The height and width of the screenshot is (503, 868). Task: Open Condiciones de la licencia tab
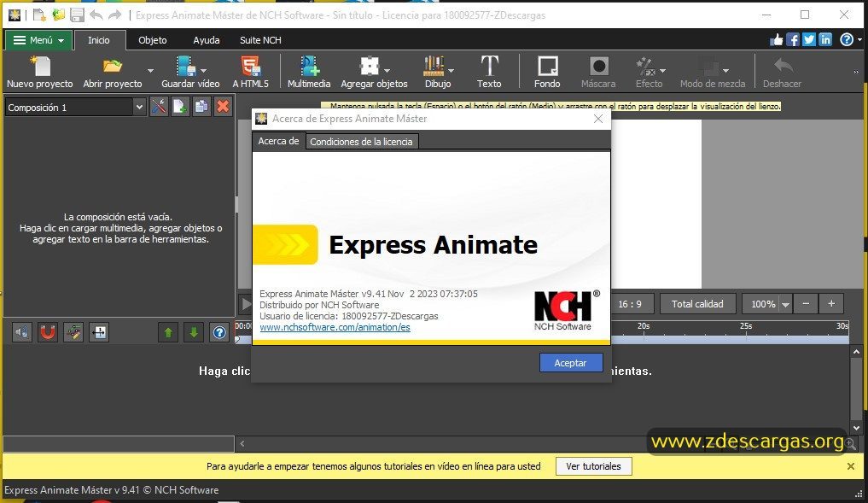[x=362, y=141]
